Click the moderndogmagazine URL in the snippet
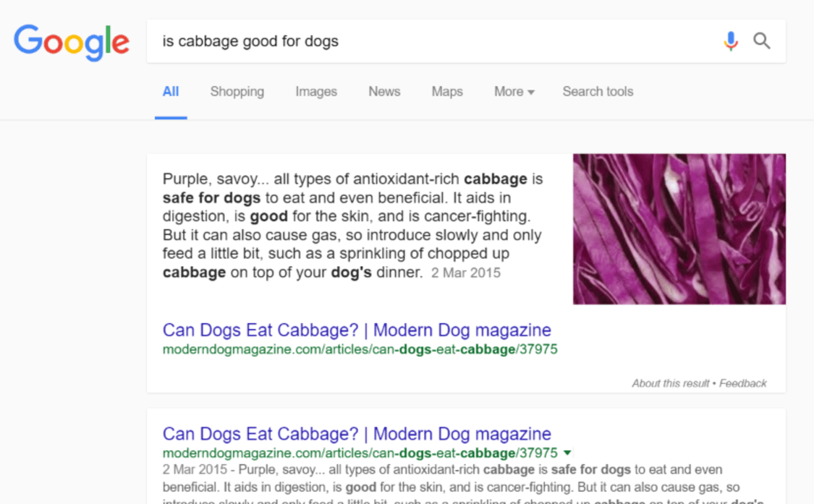 point(360,349)
